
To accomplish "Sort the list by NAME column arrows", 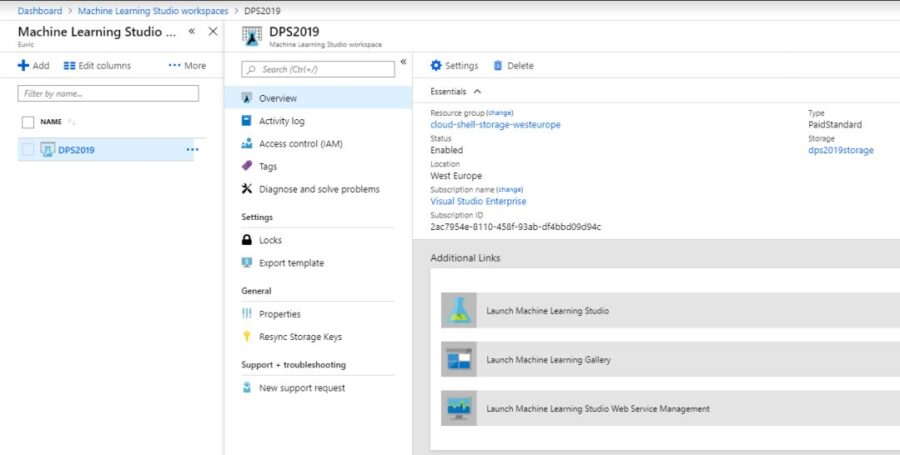I will coord(72,122).
